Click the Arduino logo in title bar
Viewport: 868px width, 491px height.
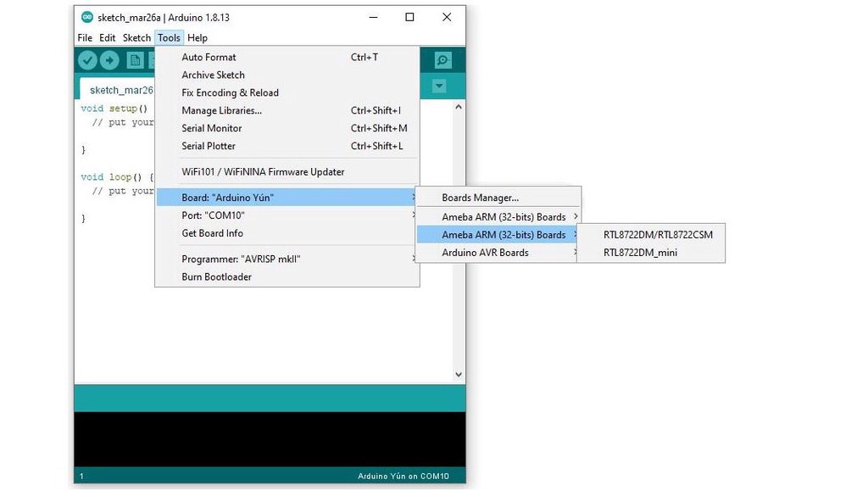click(x=87, y=17)
